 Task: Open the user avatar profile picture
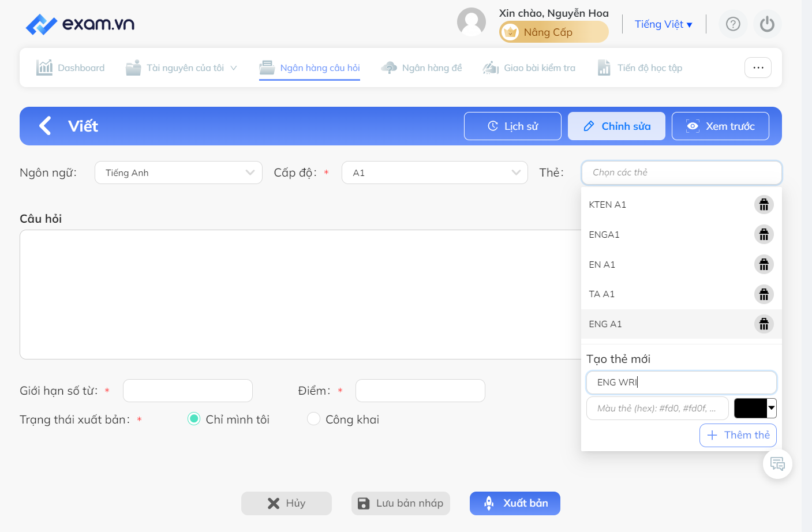click(x=472, y=23)
